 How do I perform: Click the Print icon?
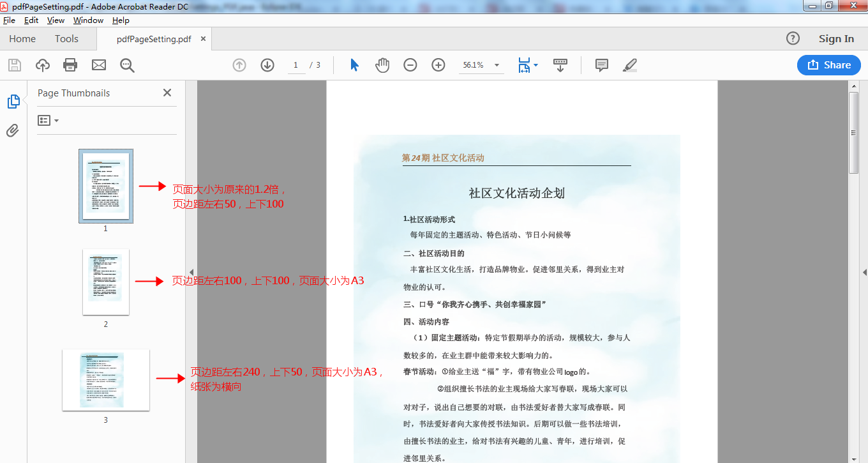pyautogui.click(x=70, y=65)
